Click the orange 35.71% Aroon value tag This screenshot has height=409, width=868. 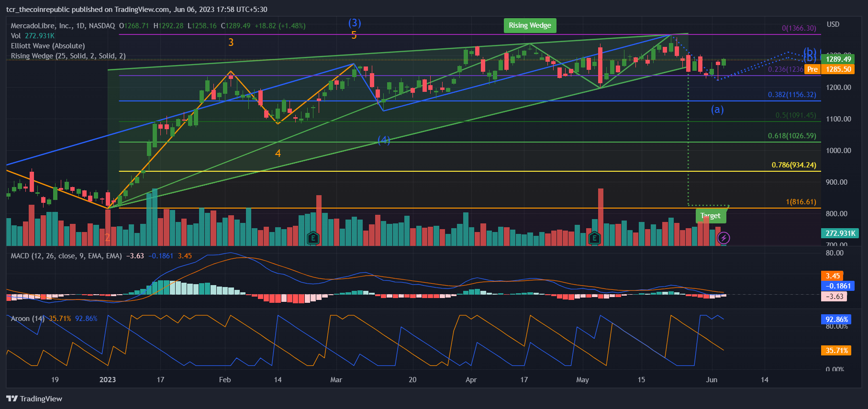(x=836, y=351)
